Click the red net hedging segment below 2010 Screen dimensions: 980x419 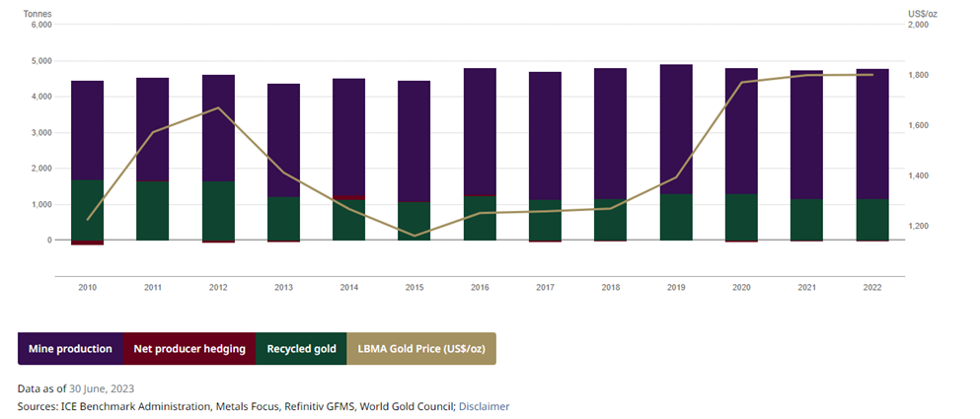(x=88, y=243)
